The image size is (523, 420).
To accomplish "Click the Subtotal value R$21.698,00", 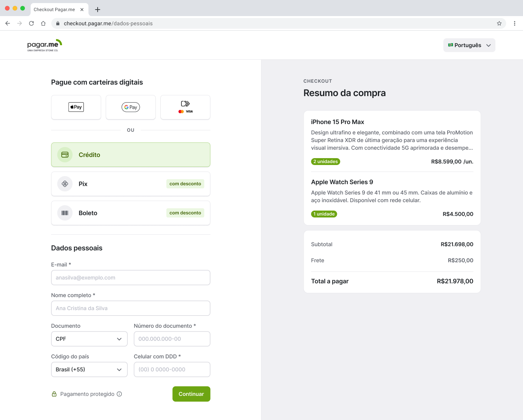I will (457, 244).
